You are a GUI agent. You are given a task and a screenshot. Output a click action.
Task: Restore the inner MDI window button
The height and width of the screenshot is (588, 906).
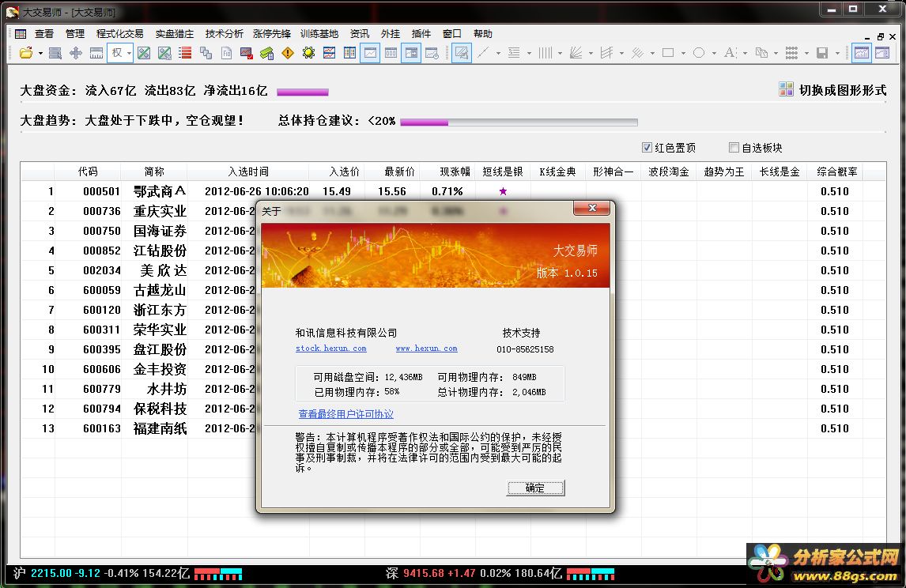pos(880,36)
